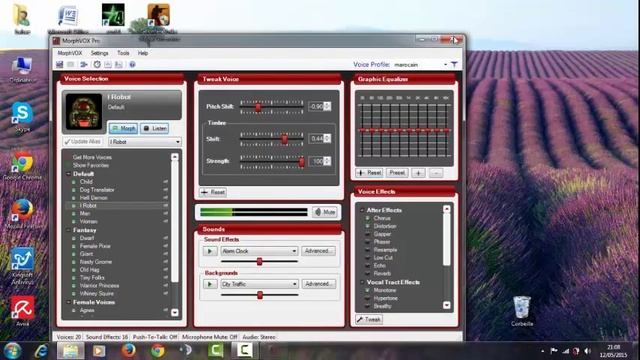Viewport: 640px width, 360px height.
Task: Toggle the Morph button on
Action: click(x=123, y=128)
